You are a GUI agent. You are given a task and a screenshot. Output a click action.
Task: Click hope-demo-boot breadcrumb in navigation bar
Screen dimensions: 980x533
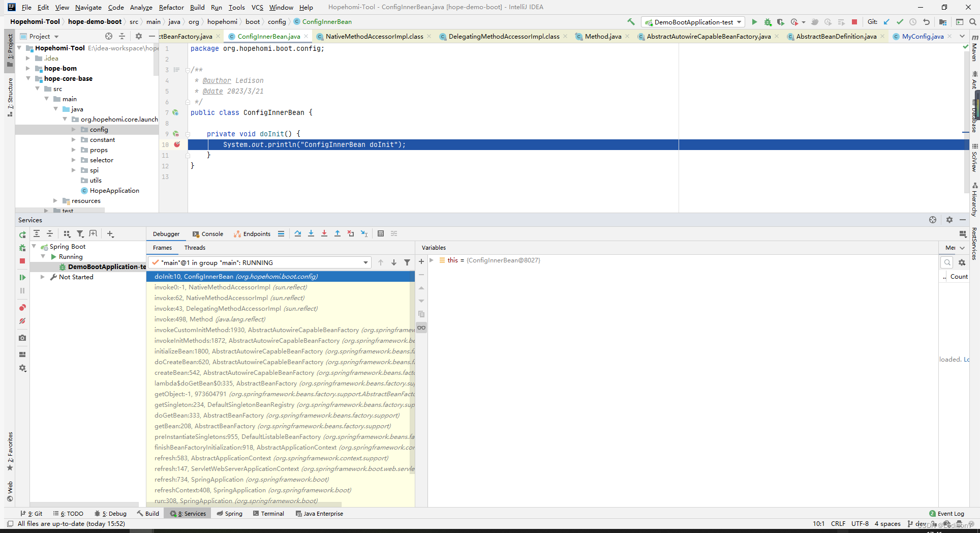95,21
